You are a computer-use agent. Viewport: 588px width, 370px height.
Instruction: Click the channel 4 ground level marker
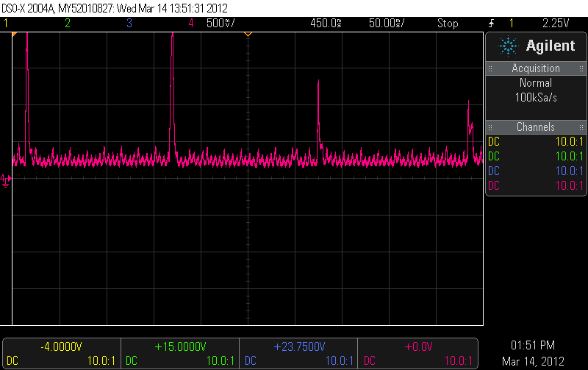(6, 180)
